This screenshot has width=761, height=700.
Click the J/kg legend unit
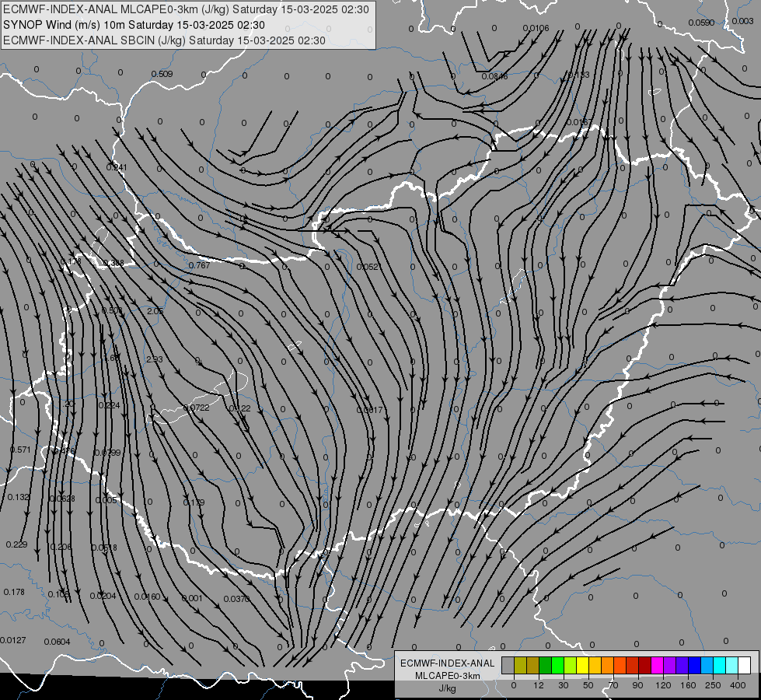tap(448, 688)
